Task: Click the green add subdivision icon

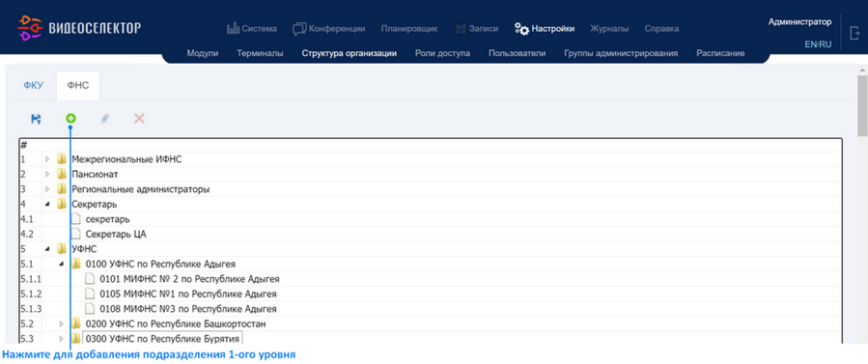Action: 70,119
